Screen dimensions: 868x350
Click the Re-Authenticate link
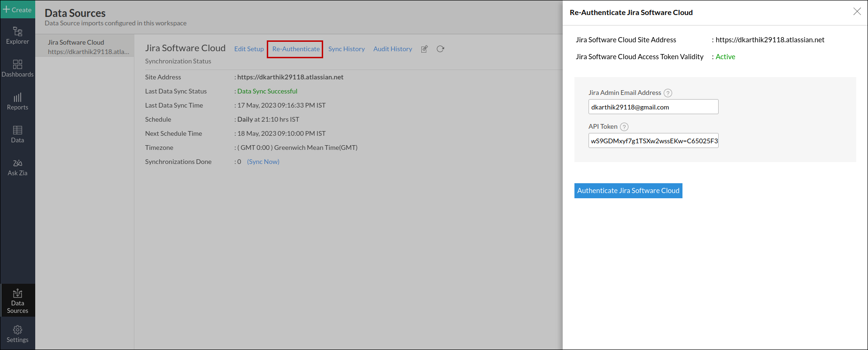coord(296,49)
